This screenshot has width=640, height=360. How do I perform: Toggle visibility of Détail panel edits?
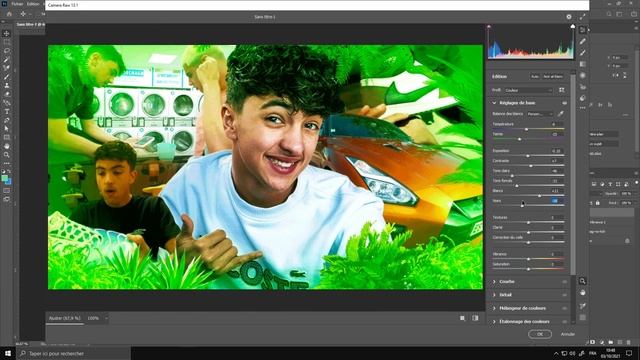(x=564, y=295)
